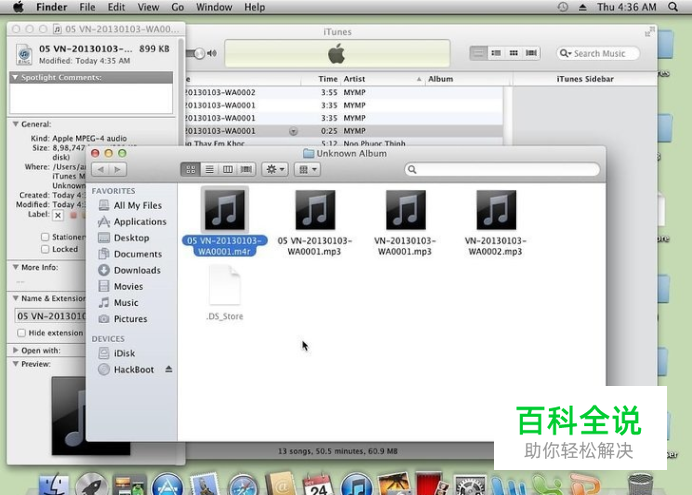Open the Finder menu
The image size is (692, 495).
(x=52, y=7)
